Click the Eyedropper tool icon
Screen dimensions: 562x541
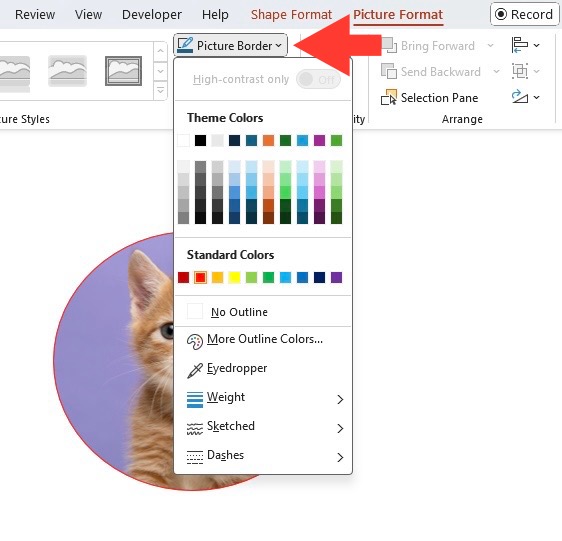(x=195, y=370)
